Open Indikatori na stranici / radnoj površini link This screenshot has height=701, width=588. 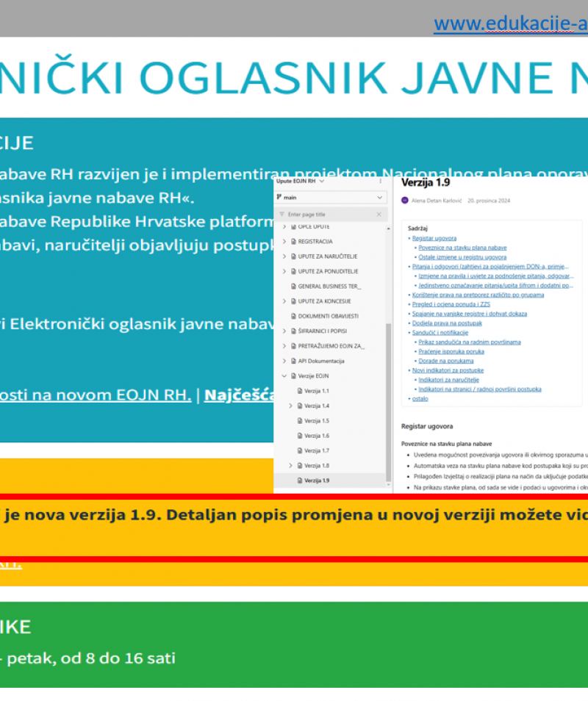pyautogui.click(x=480, y=389)
